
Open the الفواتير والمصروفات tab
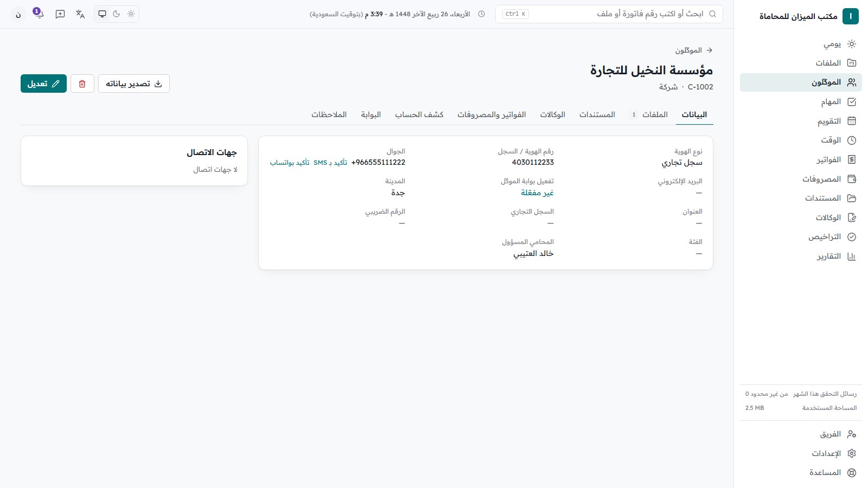492,114
